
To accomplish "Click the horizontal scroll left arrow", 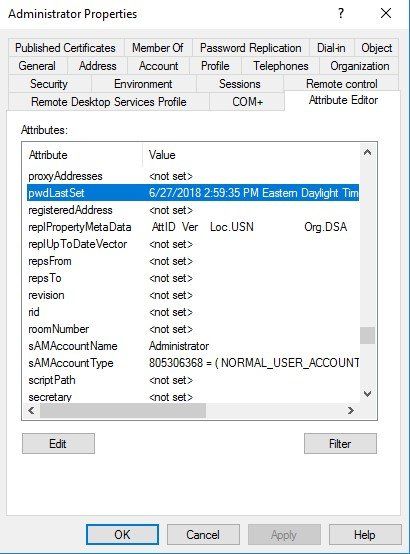I will tap(31, 411).
